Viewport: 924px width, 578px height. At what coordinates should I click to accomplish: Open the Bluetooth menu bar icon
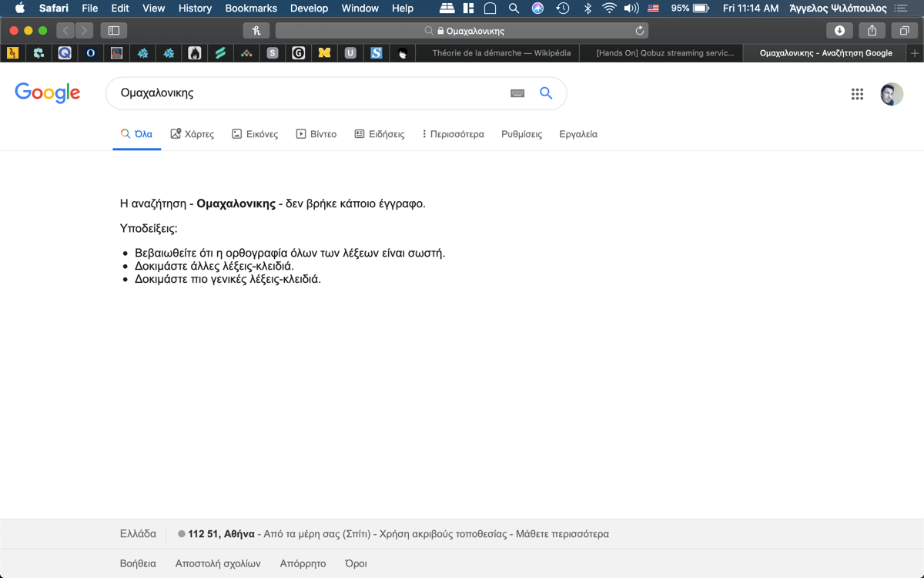point(588,8)
